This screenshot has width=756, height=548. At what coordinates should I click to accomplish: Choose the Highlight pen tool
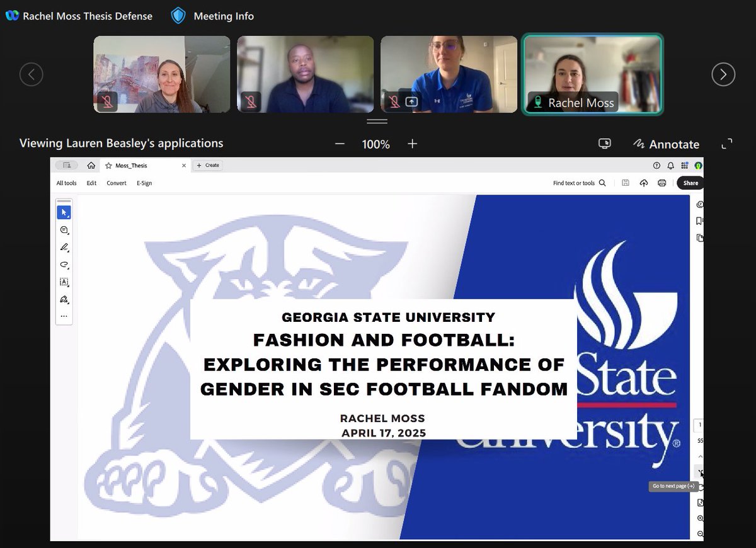(64, 247)
